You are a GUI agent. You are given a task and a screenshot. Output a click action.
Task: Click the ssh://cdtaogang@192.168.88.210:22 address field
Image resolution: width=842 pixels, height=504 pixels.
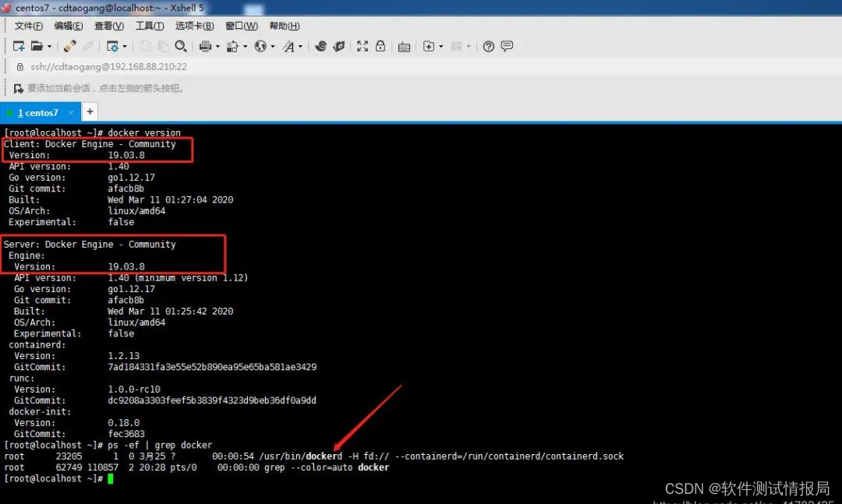coord(108,66)
